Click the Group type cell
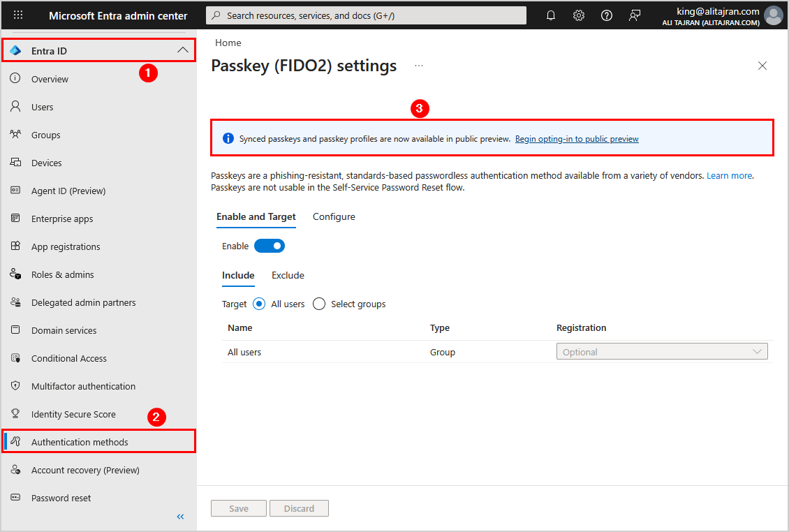The image size is (789, 532). [442, 353]
